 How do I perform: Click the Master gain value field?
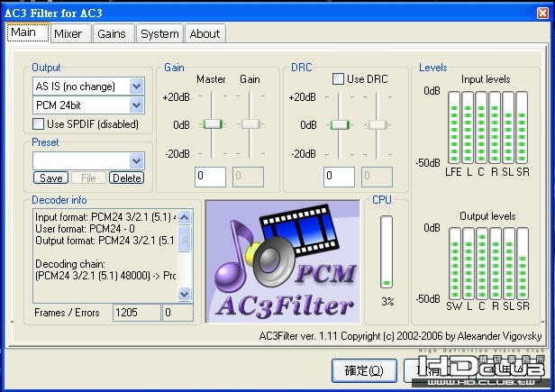tap(210, 177)
